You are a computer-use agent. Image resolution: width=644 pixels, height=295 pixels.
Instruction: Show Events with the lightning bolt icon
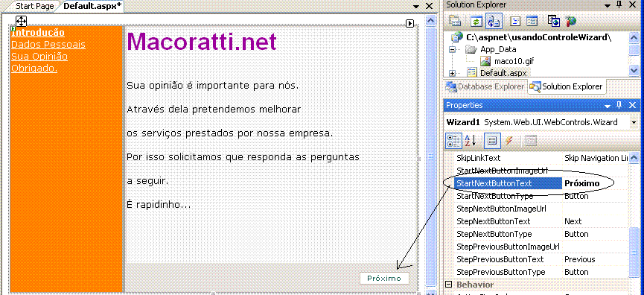508,141
